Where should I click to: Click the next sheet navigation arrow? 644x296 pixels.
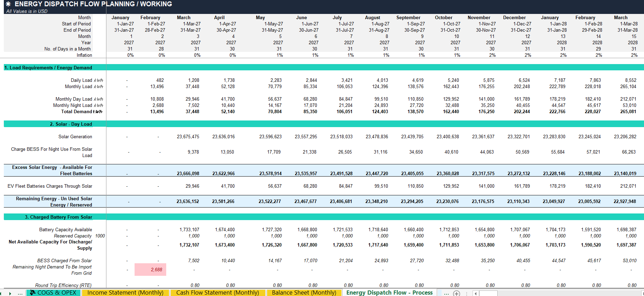click(10, 294)
